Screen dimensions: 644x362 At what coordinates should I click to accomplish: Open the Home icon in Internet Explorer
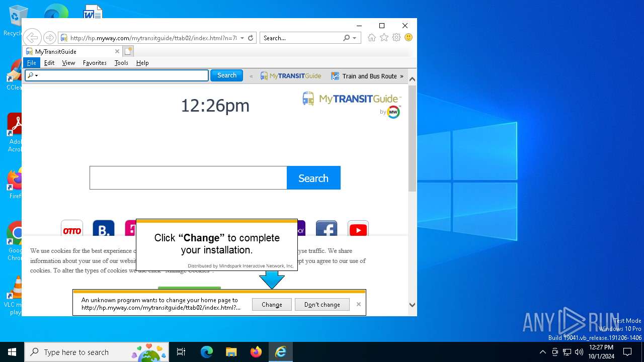click(372, 38)
